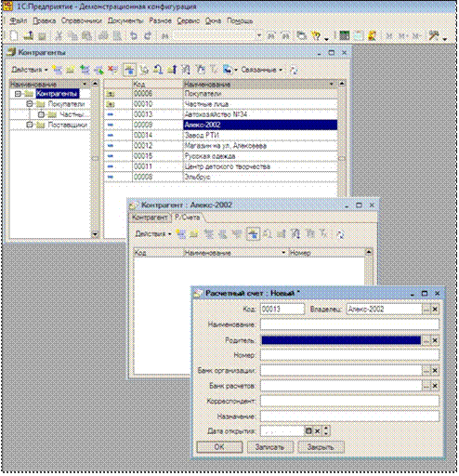This screenshot has width=459, height=476.
Task: Open the Окна menu
Action: (x=213, y=21)
